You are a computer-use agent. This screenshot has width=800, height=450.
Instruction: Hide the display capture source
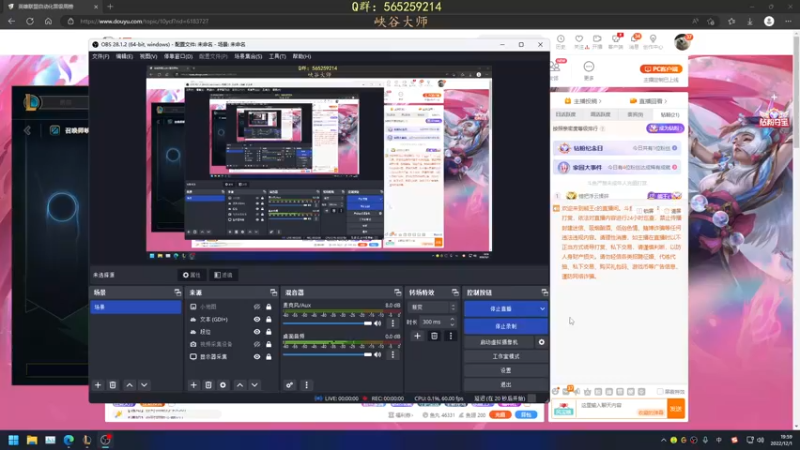coord(257,357)
